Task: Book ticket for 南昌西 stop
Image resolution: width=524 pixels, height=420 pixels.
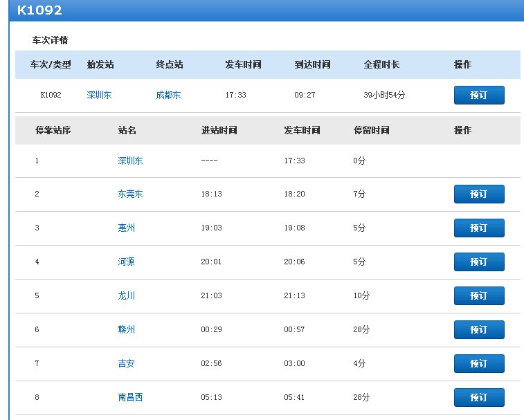Action: (x=478, y=397)
